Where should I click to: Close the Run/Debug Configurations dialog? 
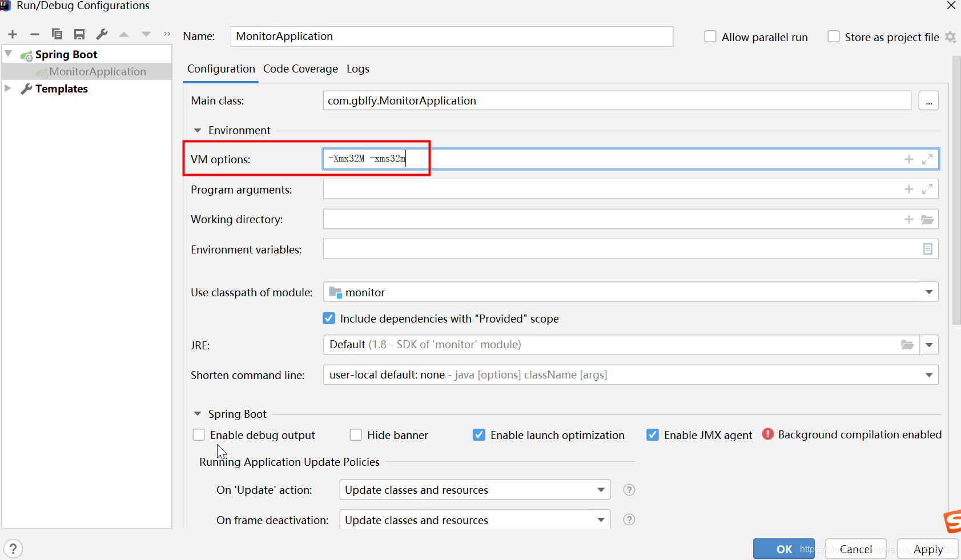951,6
